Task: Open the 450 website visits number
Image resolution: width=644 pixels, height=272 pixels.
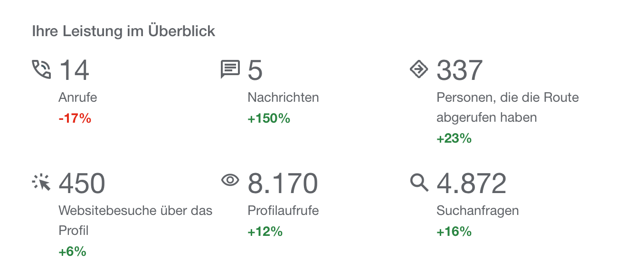Action: [x=82, y=184]
